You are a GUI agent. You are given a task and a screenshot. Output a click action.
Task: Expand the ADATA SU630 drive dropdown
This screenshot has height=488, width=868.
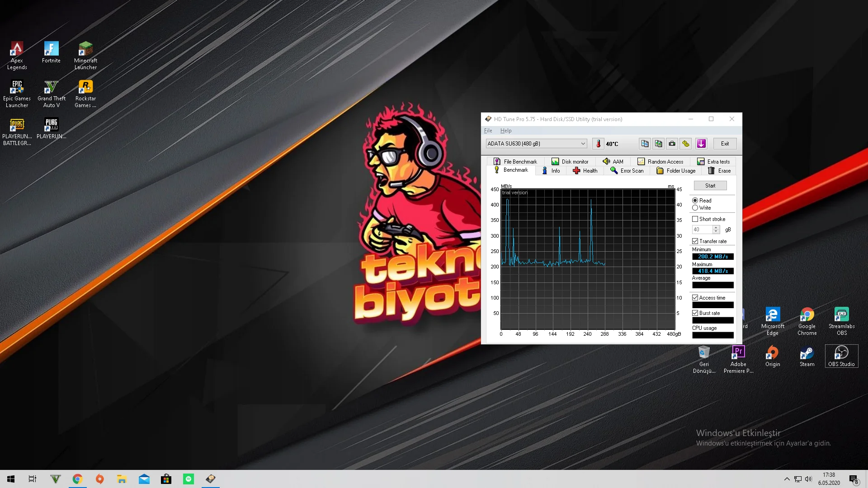(583, 144)
